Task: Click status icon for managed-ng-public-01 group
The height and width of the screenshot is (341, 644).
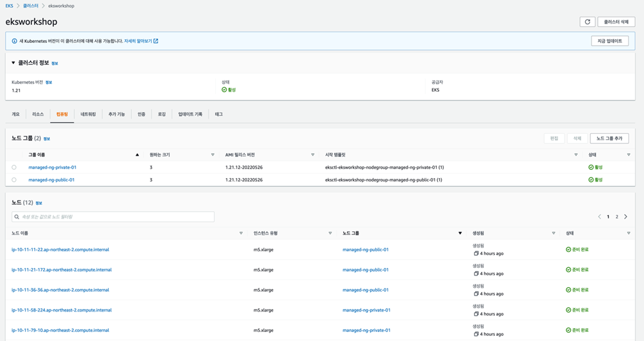Action: click(x=591, y=179)
